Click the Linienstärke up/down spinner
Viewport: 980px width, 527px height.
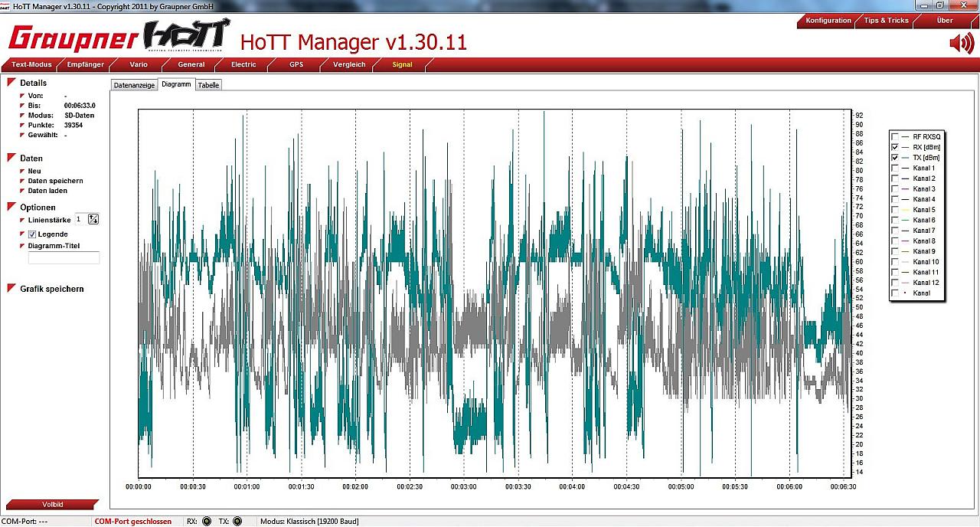click(93, 220)
